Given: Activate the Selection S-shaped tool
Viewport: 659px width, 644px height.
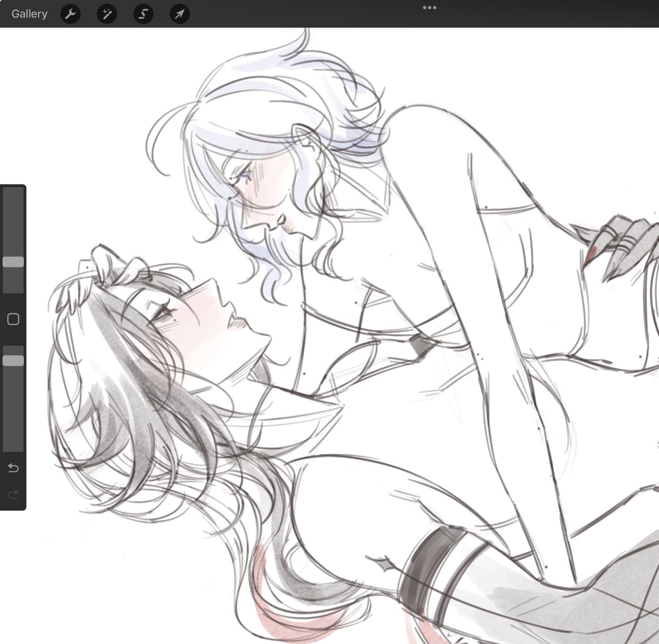Looking at the screenshot, I should (143, 14).
